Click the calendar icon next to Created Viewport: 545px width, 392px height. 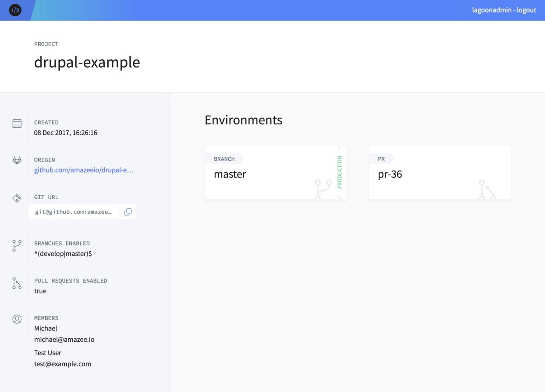click(17, 123)
